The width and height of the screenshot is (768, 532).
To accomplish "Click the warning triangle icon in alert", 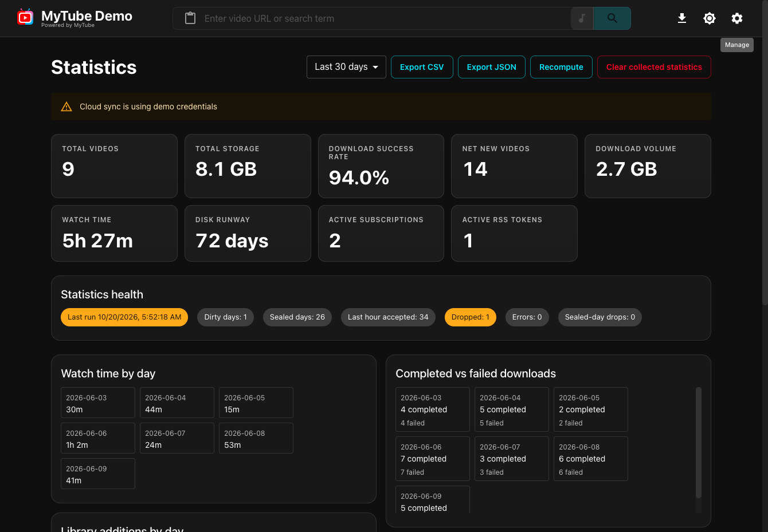I will (x=66, y=107).
